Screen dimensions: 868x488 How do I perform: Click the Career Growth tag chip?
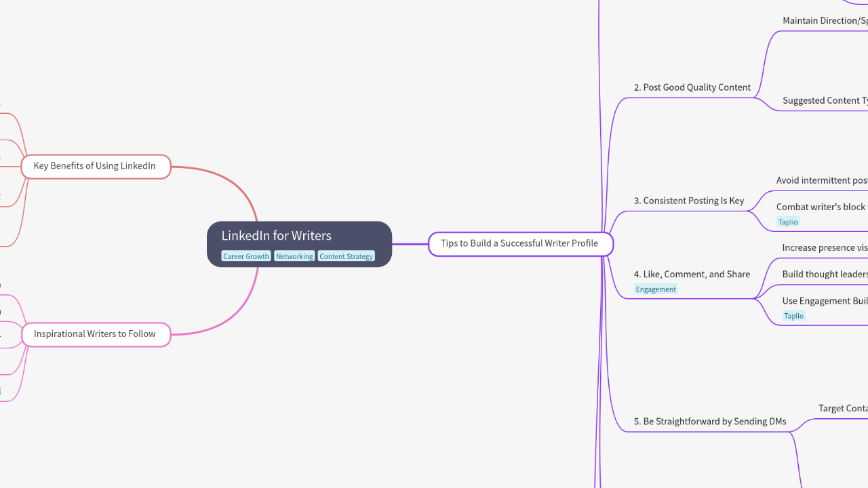pyautogui.click(x=245, y=256)
